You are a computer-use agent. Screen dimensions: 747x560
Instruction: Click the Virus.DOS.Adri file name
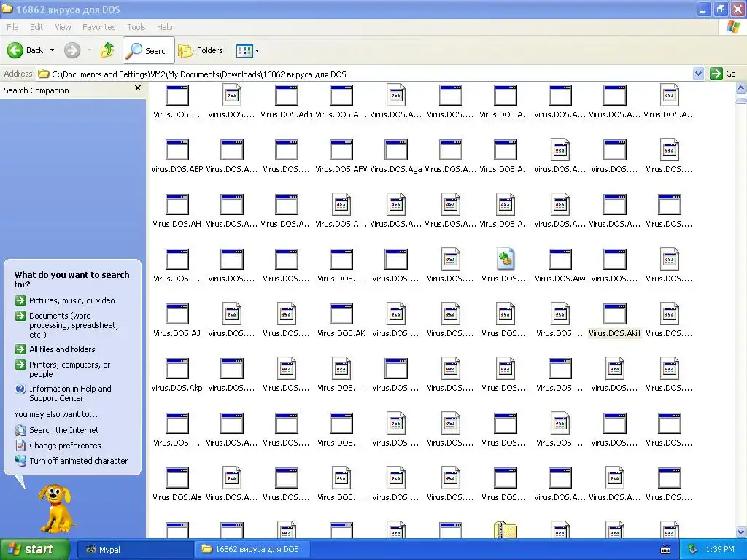pos(286,114)
